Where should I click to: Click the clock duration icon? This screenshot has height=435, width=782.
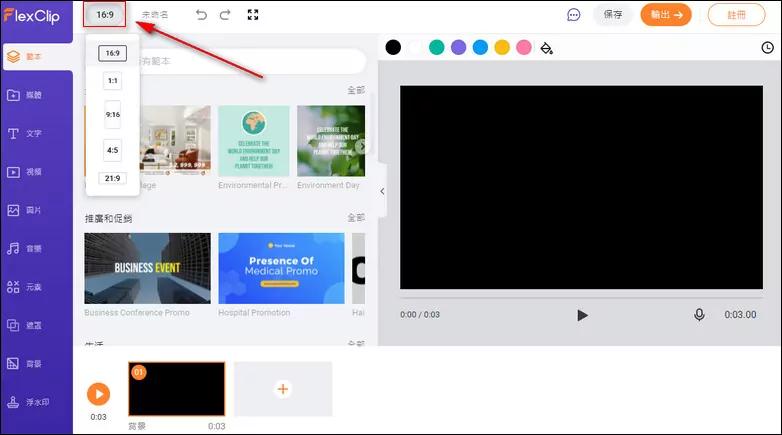pyautogui.click(x=768, y=47)
